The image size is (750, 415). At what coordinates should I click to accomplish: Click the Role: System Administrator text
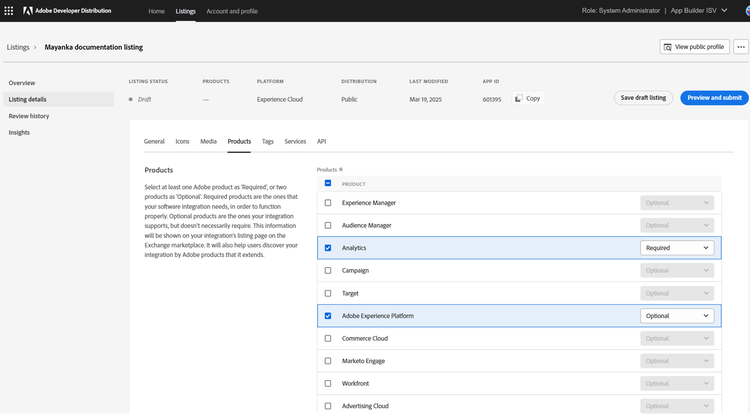(x=620, y=11)
